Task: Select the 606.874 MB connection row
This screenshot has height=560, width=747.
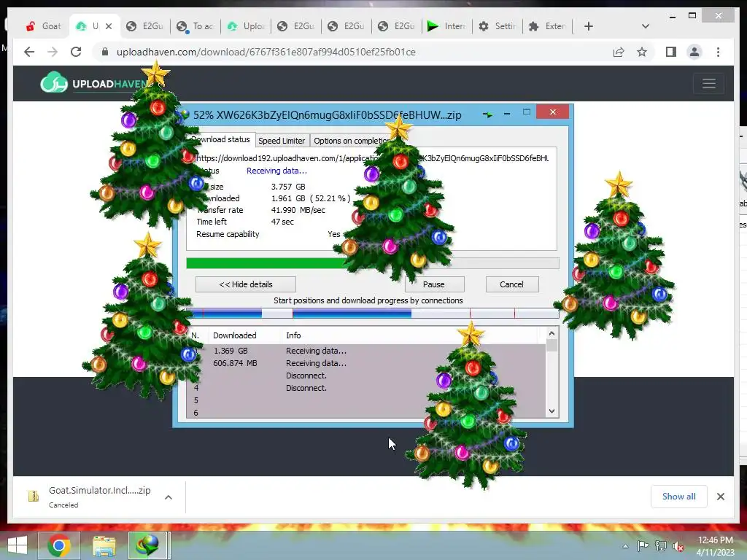Action: point(367,363)
